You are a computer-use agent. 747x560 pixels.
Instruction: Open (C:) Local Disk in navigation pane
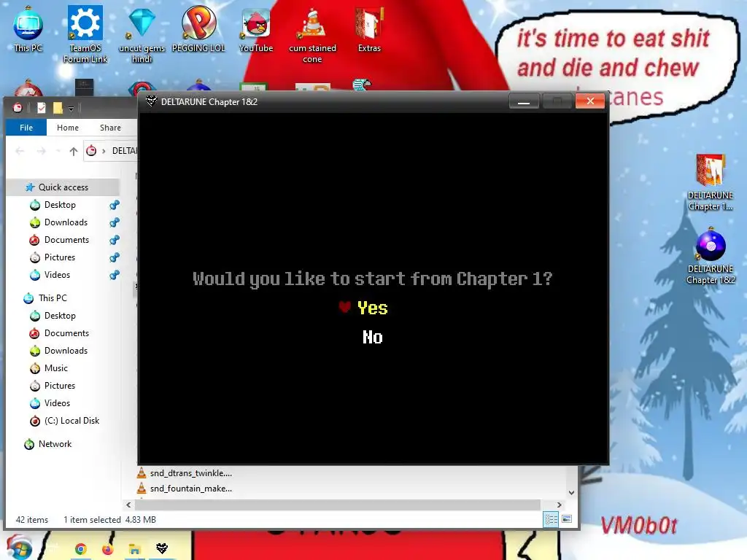click(71, 421)
